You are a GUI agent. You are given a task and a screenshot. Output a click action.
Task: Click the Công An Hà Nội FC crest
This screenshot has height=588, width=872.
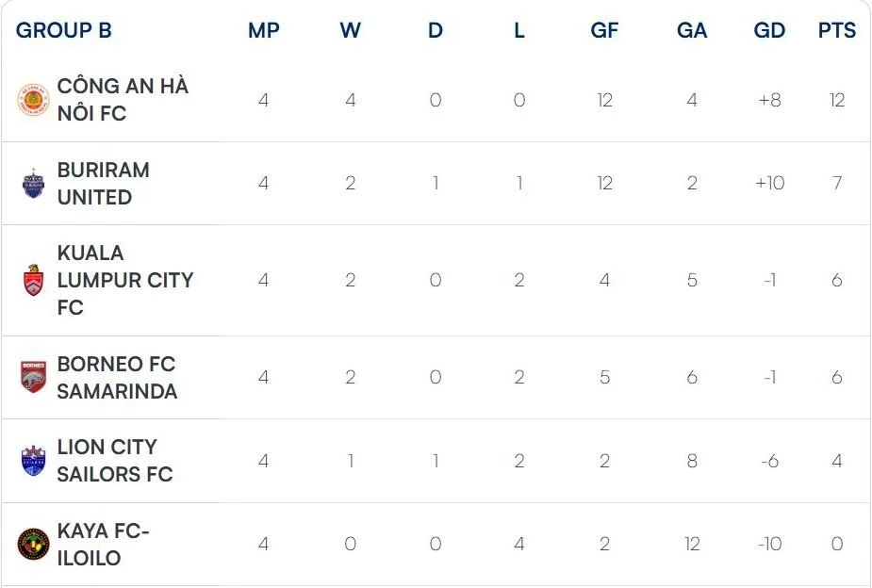(33, 100)
